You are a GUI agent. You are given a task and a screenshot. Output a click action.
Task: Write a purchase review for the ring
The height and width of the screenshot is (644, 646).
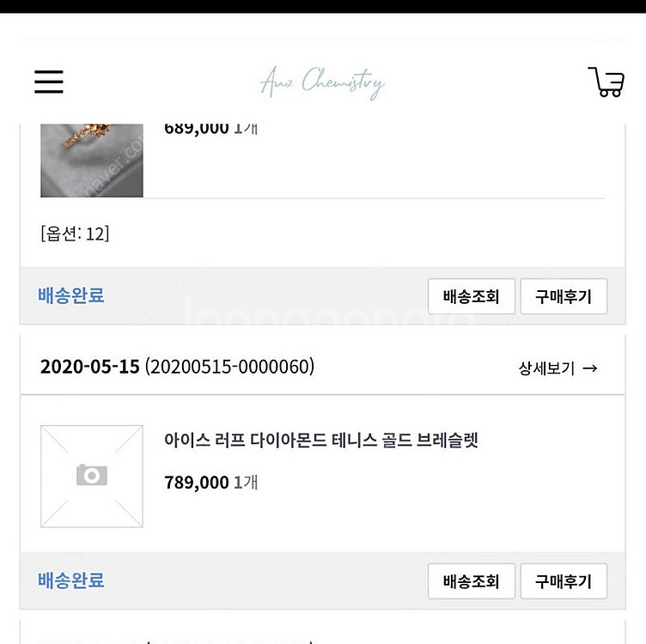click(564, 296)
